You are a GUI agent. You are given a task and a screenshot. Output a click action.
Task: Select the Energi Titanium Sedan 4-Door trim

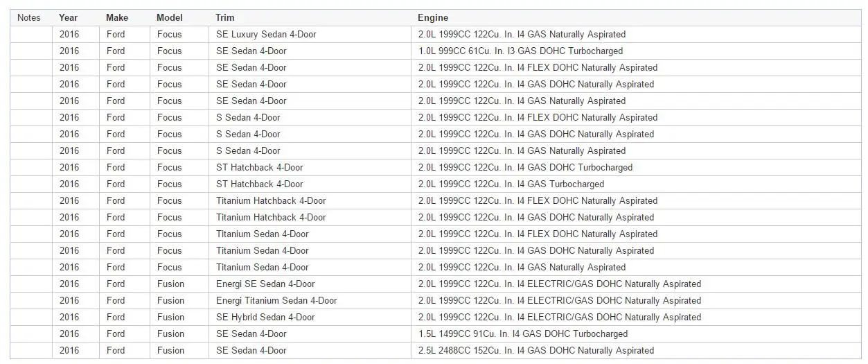[276, 300]
